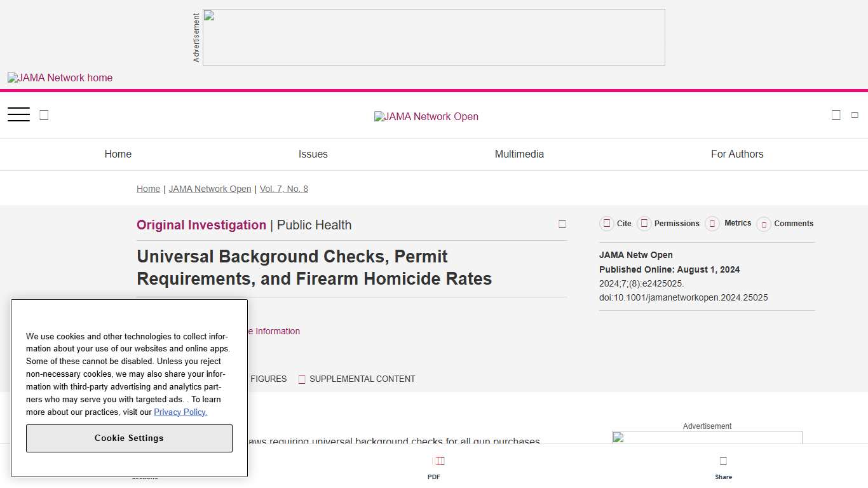
Task: Switch to the Issues tab
Action: pos(313,154)
